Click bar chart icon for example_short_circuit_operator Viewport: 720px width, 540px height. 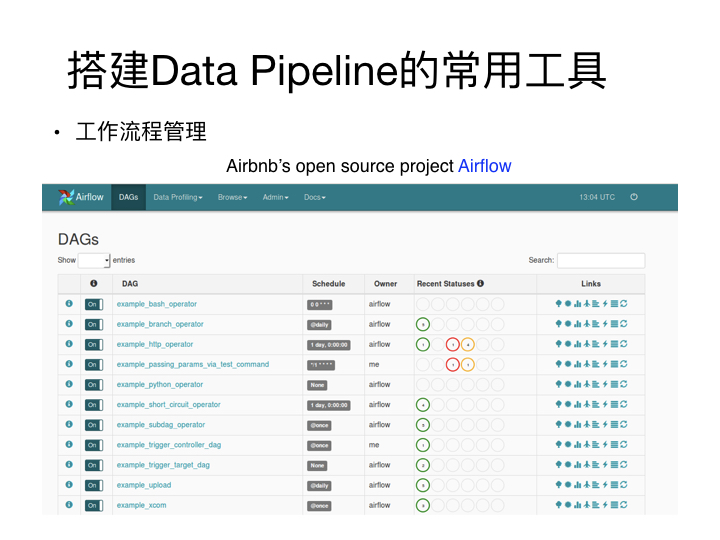577,405
